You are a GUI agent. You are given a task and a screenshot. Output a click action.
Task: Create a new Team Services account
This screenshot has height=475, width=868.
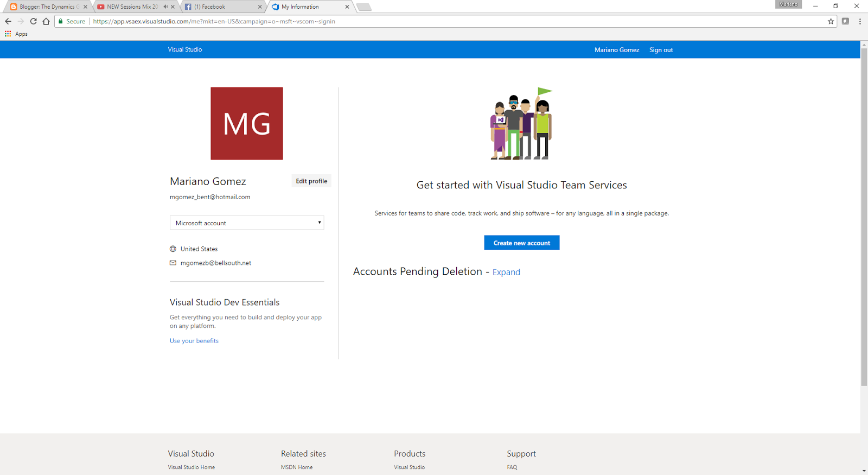click(522, 243)
